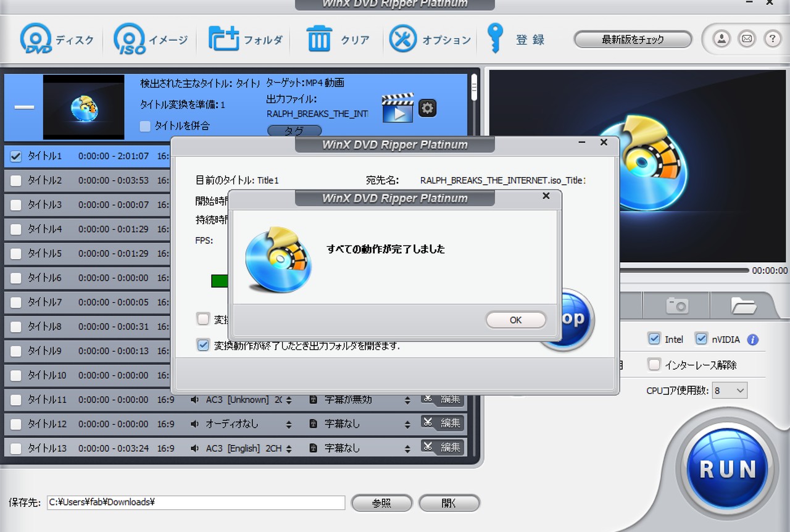790x532 pixels.
Task: Click the mail envelope icon
Action: (x=747, y=39)
